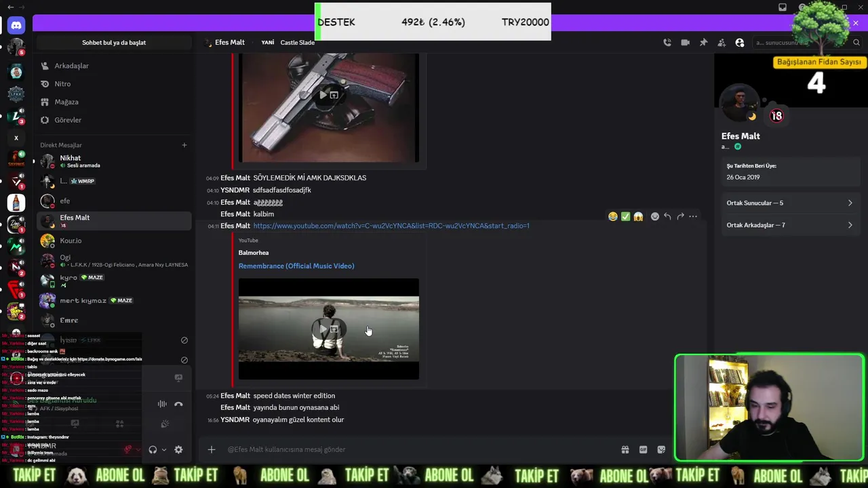Pop out the Remembrance video player

pos(334,329)
